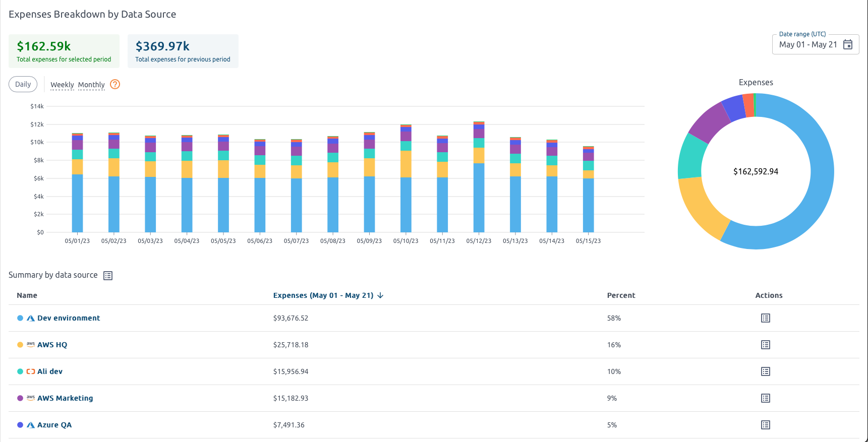Switch chart to Monthly breakdown
868x442 pixels.
click(x=91, y=85)
